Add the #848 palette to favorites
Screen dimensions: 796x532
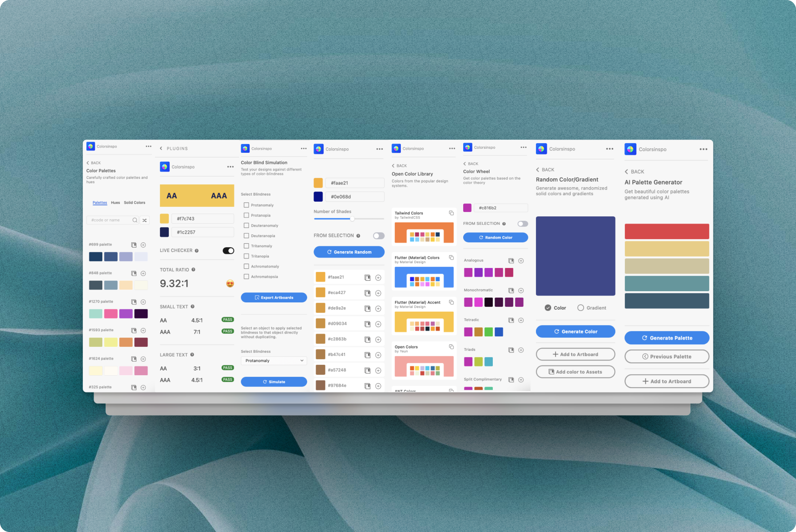tap(143, 273)
